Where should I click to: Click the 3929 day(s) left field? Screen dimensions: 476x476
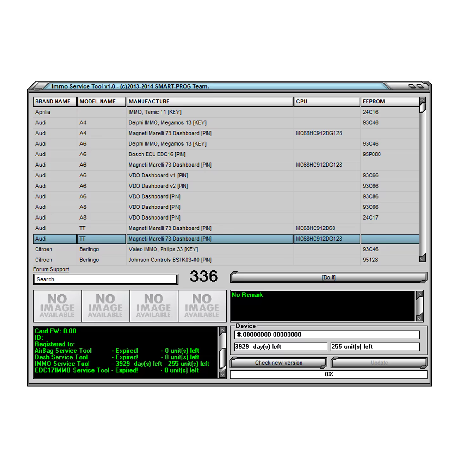tap(281, 347)
